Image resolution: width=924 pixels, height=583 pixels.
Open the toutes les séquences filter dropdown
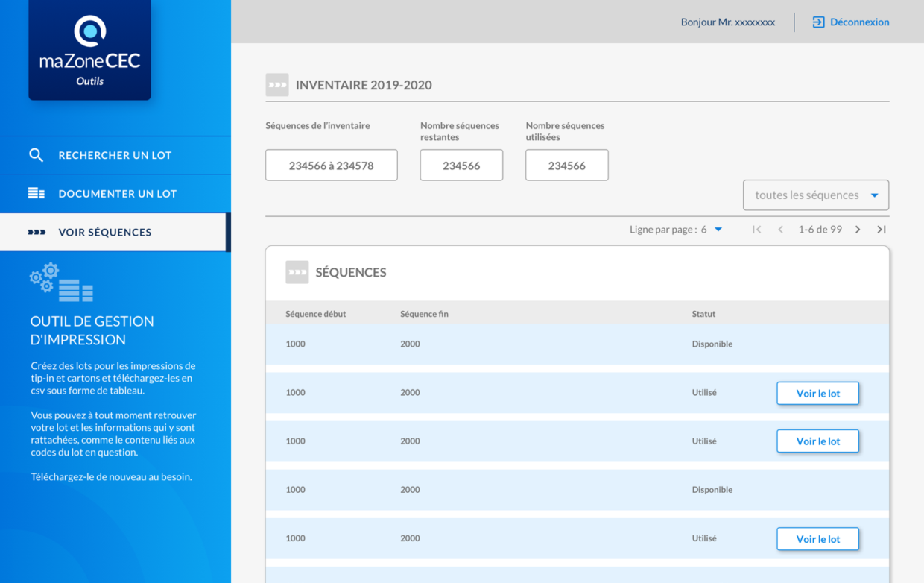click(816, 195)
